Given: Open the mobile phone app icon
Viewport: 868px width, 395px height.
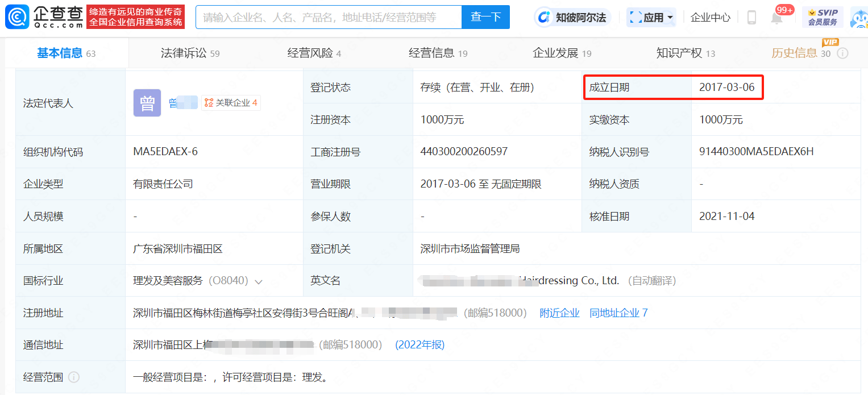Looking at the screenshot, I should coord(751,18).
